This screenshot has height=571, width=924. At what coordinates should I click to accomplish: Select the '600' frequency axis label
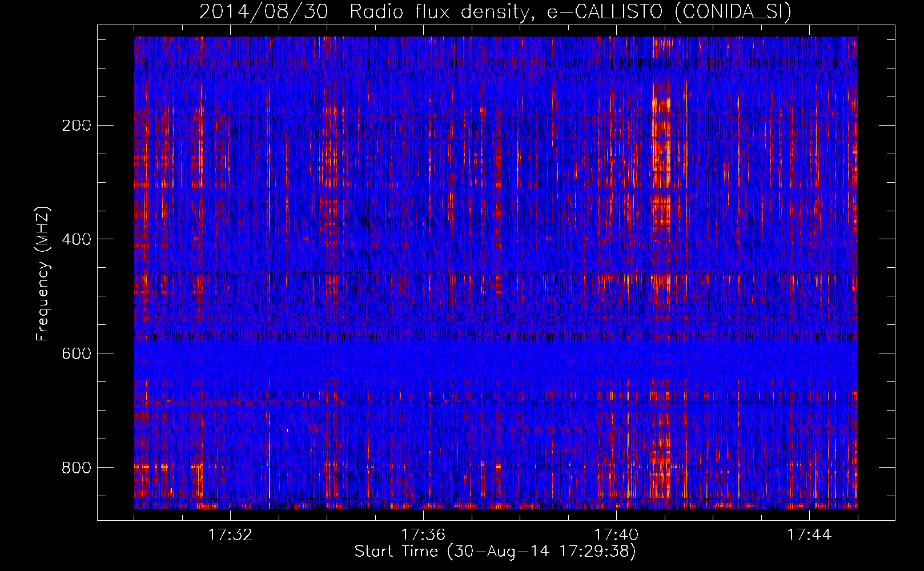point(77,353)
